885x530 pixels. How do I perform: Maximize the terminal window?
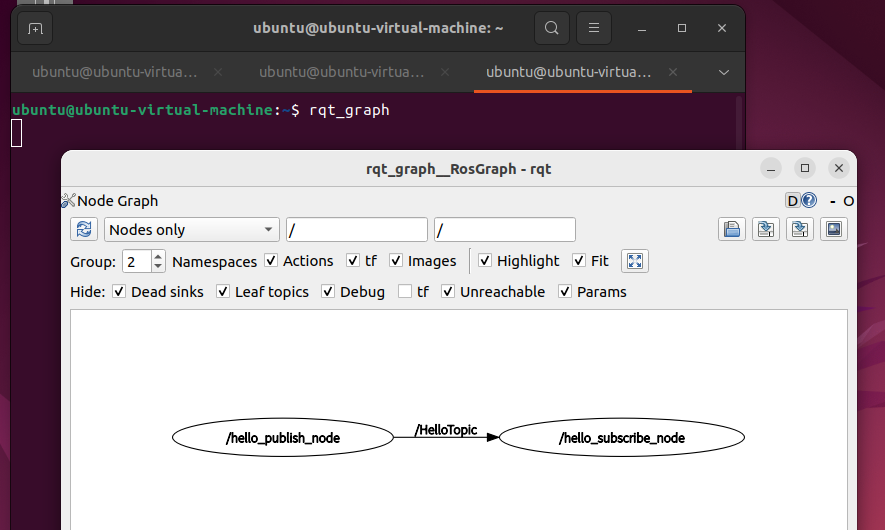point(682,28)
